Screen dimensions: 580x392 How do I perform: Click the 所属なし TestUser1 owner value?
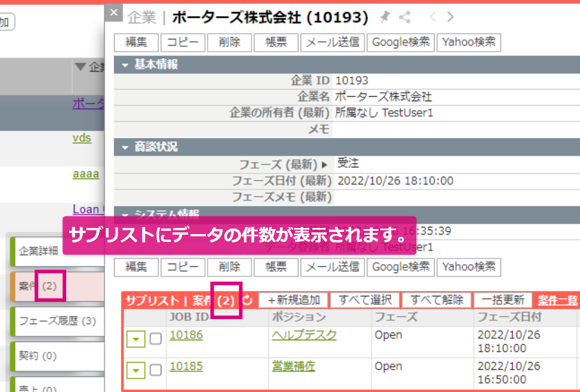coord(384,113)
